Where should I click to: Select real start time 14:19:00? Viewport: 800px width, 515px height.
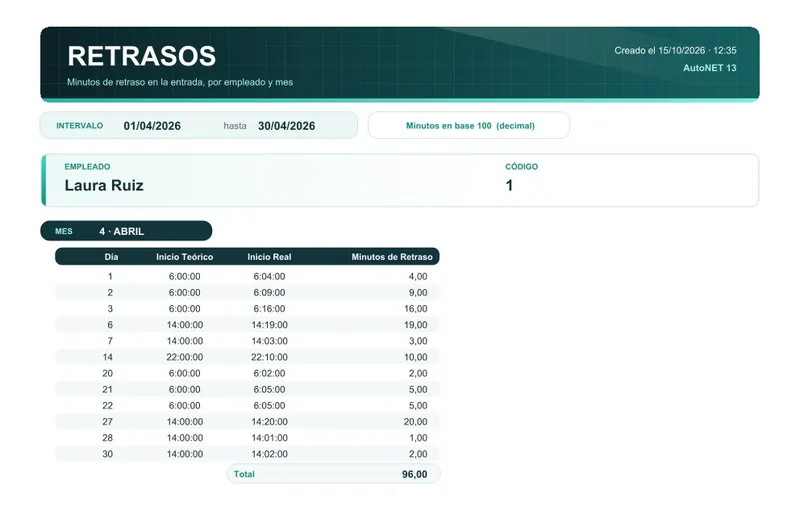click(269, 325)
